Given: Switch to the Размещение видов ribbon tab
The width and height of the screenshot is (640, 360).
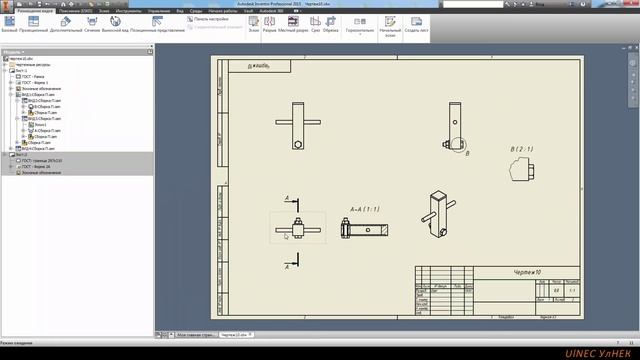Looking at the screenshot, I should (x=35, y=11).
